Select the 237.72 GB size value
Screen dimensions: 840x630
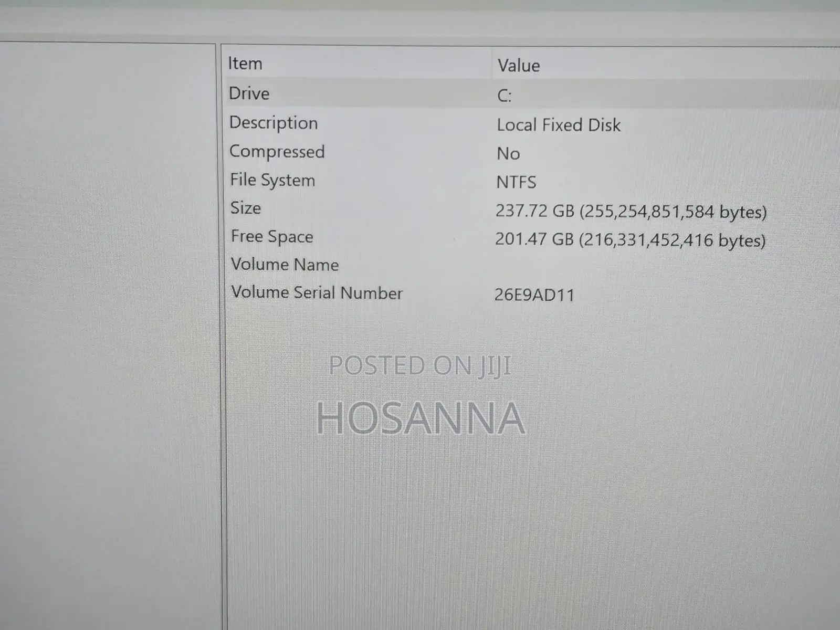[631, 212]
